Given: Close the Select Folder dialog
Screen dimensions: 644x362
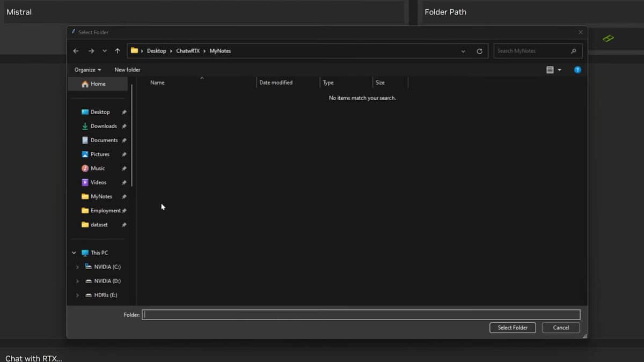Looking at the screenshot, I should (580, 32).
